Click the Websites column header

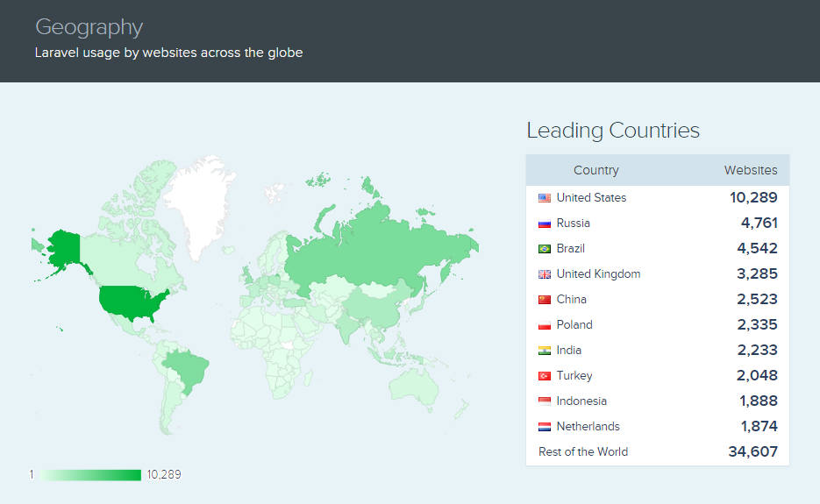click(x=750, y=171)
